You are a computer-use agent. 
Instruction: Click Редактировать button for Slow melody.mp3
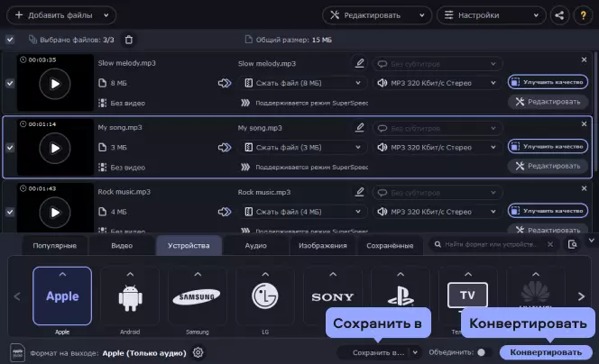pyautogui.click(x=548, y=102)
